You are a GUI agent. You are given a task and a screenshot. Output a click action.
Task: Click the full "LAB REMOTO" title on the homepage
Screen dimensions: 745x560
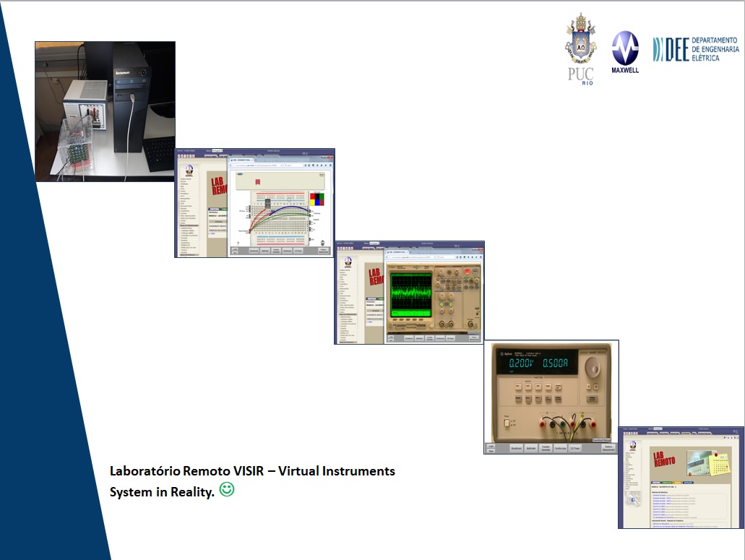pos(664,460)
